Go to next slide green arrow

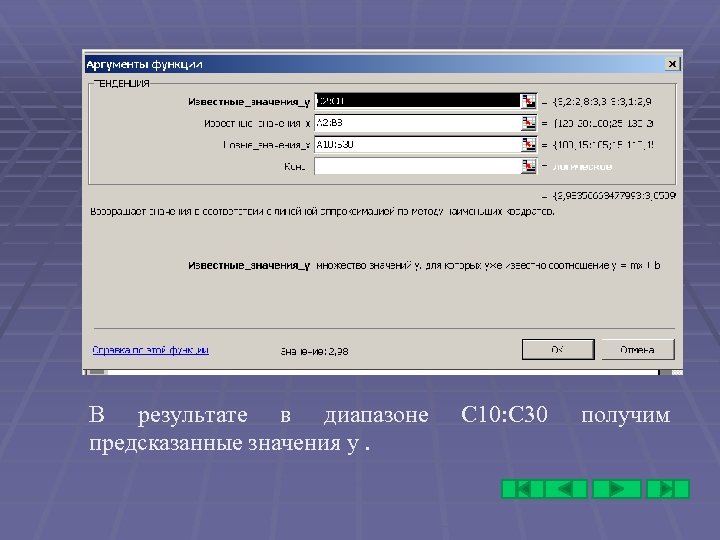click(x=617, y=489)
